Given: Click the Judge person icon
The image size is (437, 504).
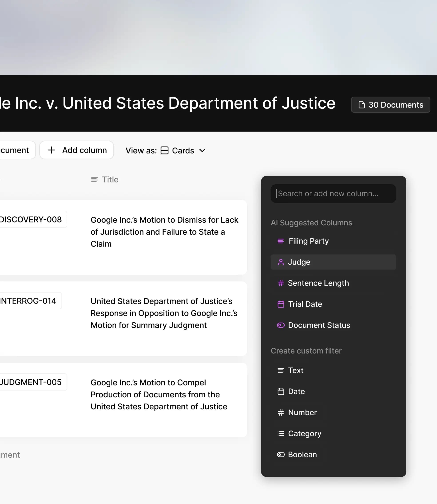Looking at the screenshot, I should coord(281,262).
